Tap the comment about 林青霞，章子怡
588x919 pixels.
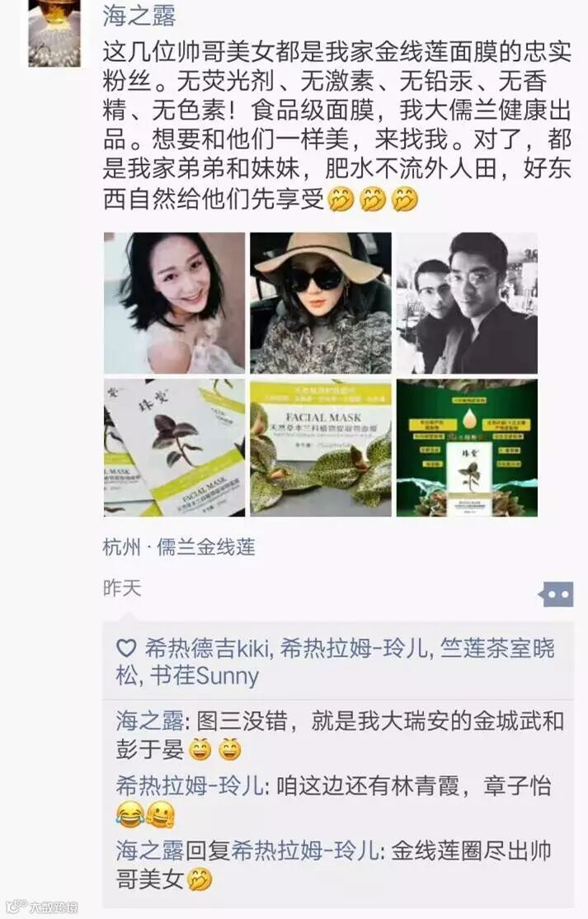coord(333,800)
